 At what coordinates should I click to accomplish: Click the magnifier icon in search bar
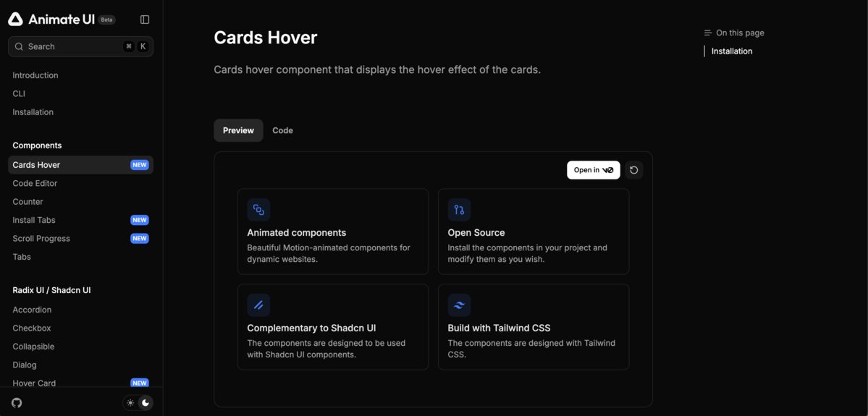pyautogui.click(x=19, y=46)
